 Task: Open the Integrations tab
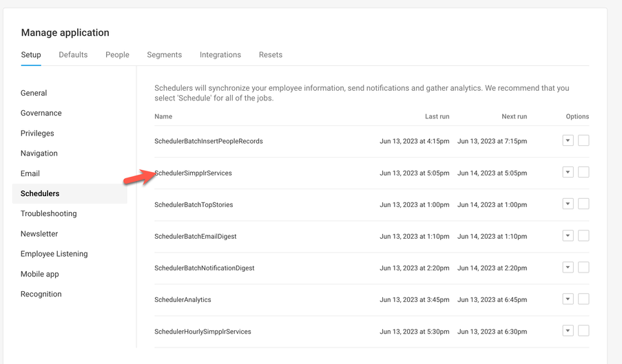tap(220, 55)
